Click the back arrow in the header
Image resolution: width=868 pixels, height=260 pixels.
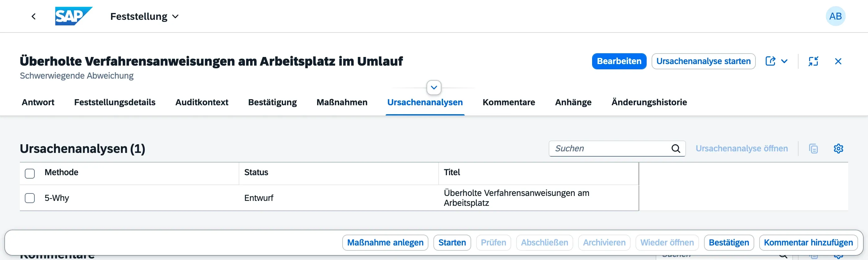tap(33, 16)
